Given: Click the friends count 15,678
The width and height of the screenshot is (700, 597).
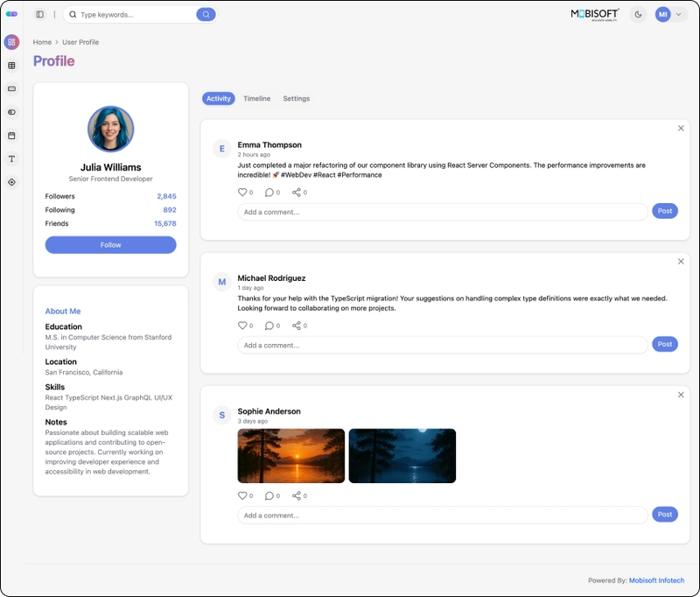Looking at the screenshot, I should (165, 223).
